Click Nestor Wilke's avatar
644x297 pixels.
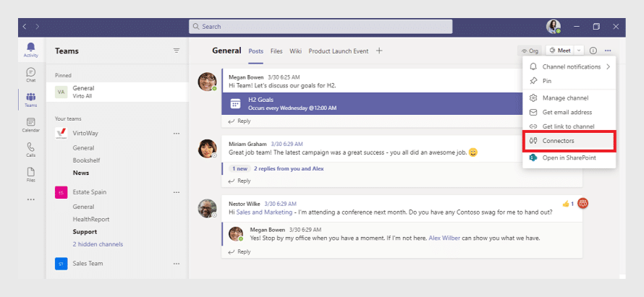(x=207, y=208)
